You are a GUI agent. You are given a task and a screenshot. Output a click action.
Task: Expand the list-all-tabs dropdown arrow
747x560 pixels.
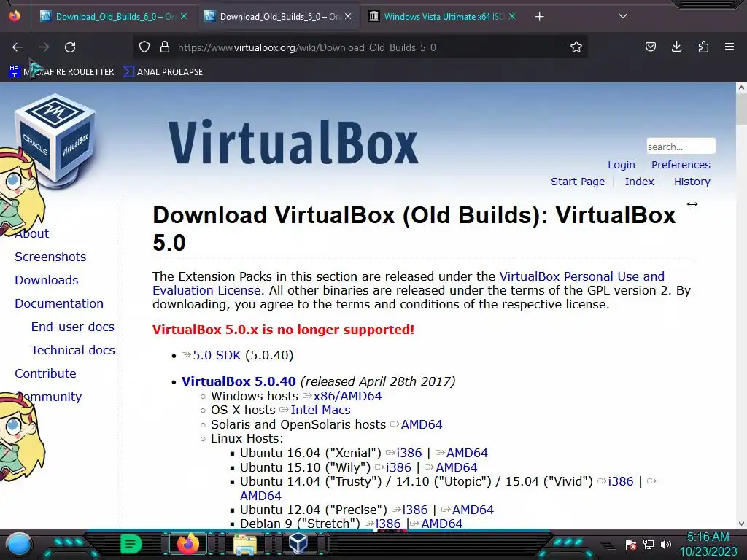point(623,16)
